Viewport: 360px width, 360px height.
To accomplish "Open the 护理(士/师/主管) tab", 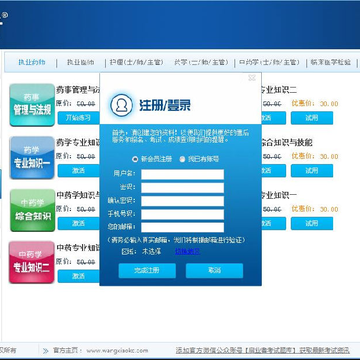I will coord(137,62).
